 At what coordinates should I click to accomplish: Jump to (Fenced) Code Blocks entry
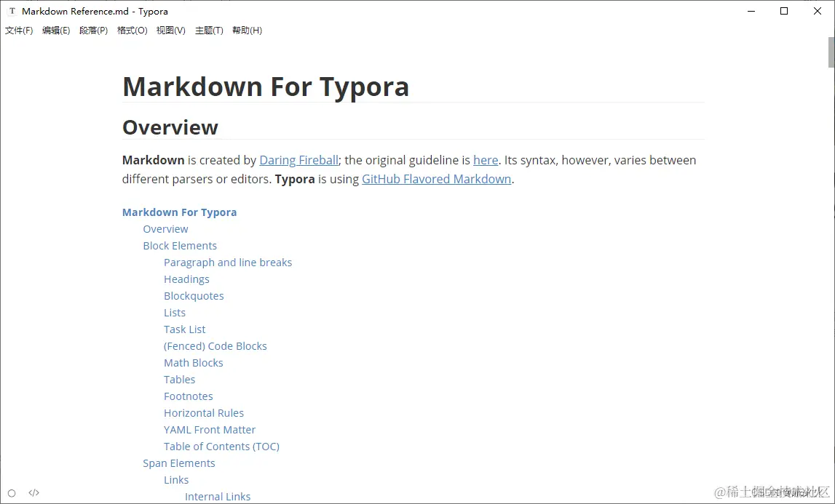215,346
